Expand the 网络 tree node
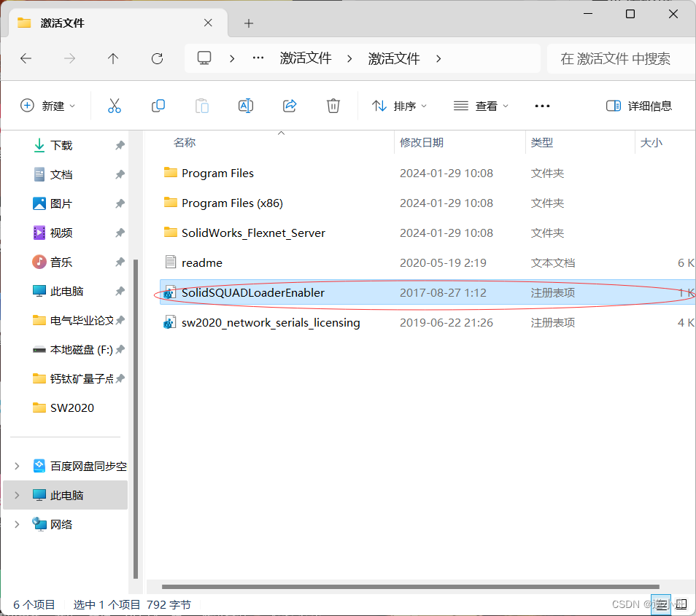 tap(17, 525)
